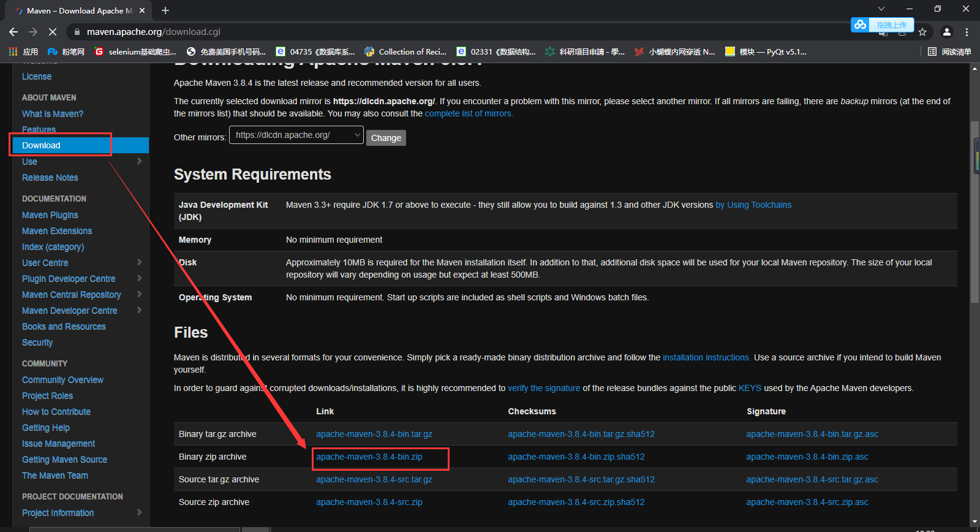Image resolution: width=980 pixels, height=532 pixels.
Task: Expand the Project Information arrow
Action: 140,512
